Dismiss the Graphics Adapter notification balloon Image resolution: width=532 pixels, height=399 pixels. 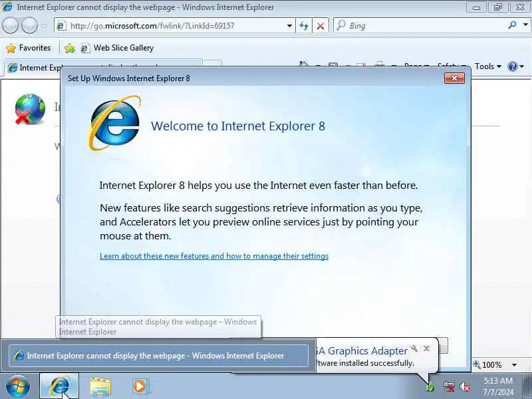pos(427,348)
